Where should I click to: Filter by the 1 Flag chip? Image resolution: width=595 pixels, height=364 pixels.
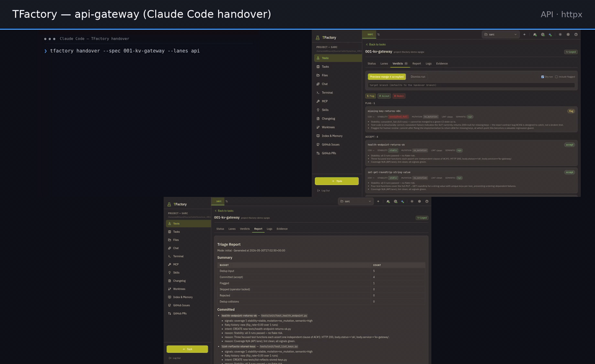click(371, 96)
